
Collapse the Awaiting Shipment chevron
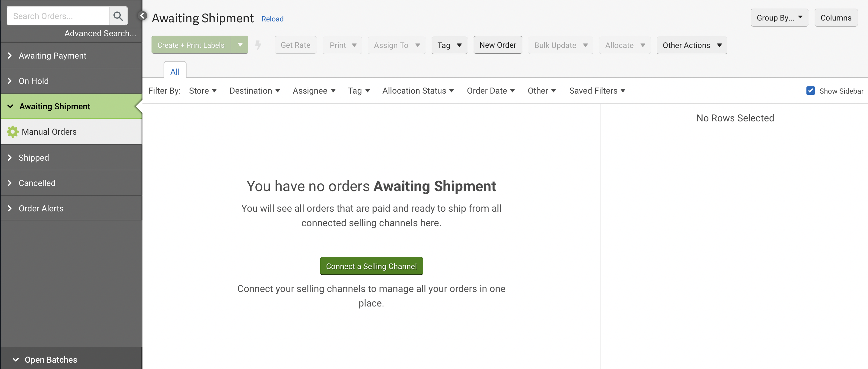click(x=11, y=107)
